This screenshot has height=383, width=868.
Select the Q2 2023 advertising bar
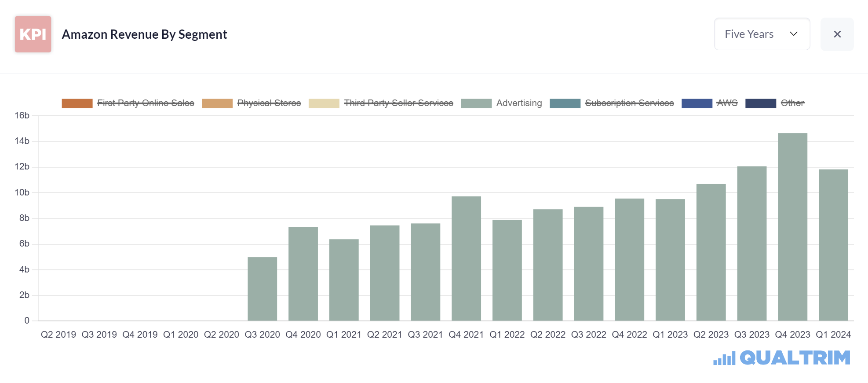click(x=711, y=252)
